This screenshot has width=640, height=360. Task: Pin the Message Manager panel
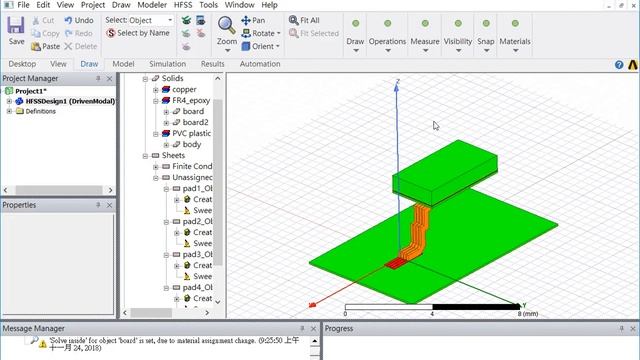click(x=302, y=328)
